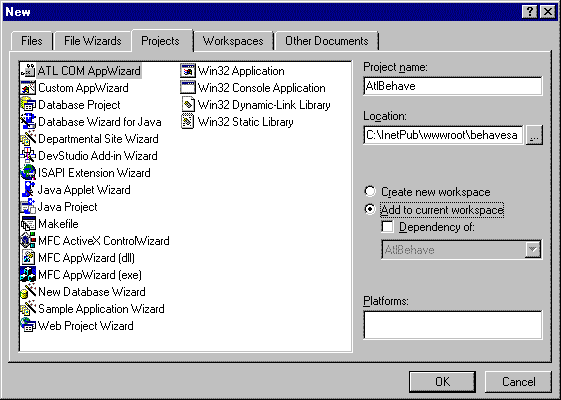Pick the Win32 Static Library icon

click(x=188, y=122)
